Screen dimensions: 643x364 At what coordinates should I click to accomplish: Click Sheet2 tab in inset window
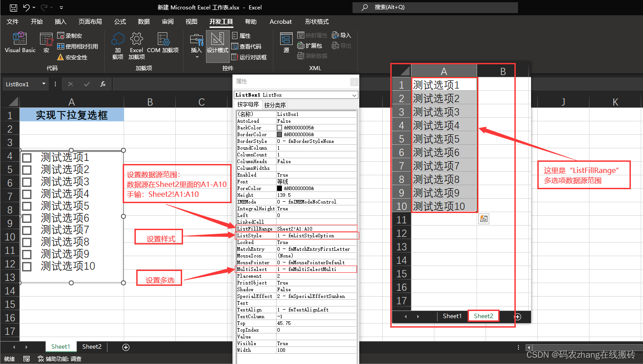(483, 316)
